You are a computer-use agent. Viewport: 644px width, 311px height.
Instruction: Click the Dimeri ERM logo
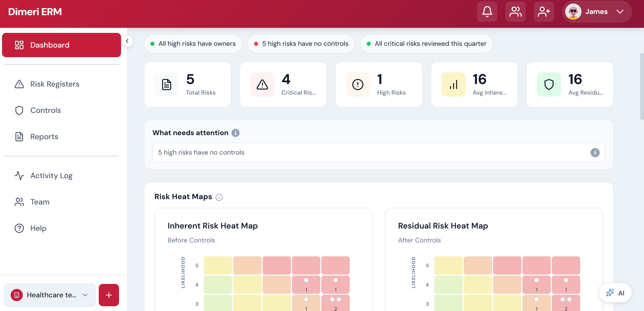[35, 12]
